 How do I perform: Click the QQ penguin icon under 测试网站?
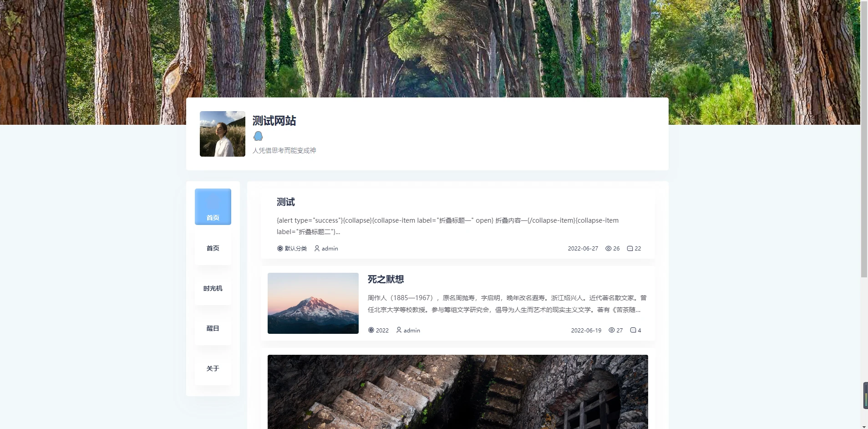tap(258, 136)
